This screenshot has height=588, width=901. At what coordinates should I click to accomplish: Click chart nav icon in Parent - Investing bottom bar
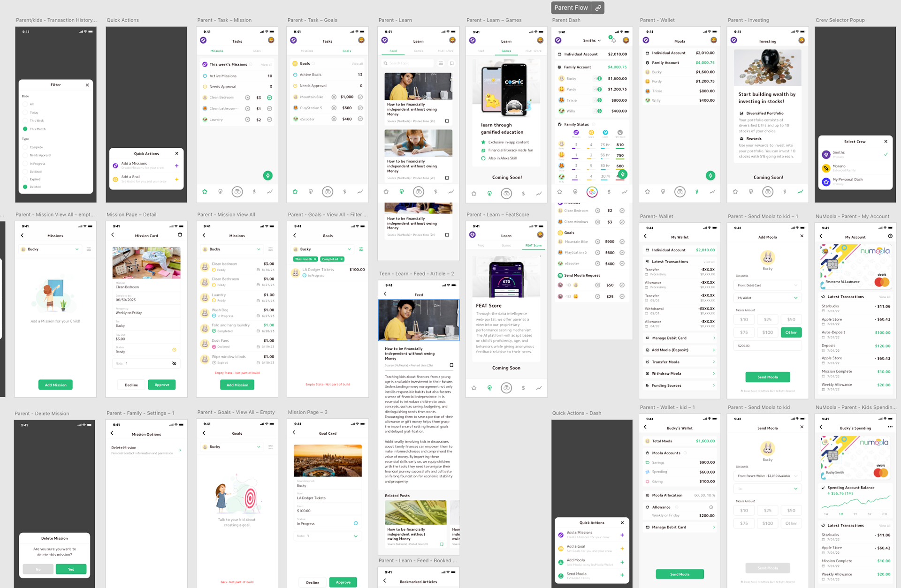coord(800,191)
